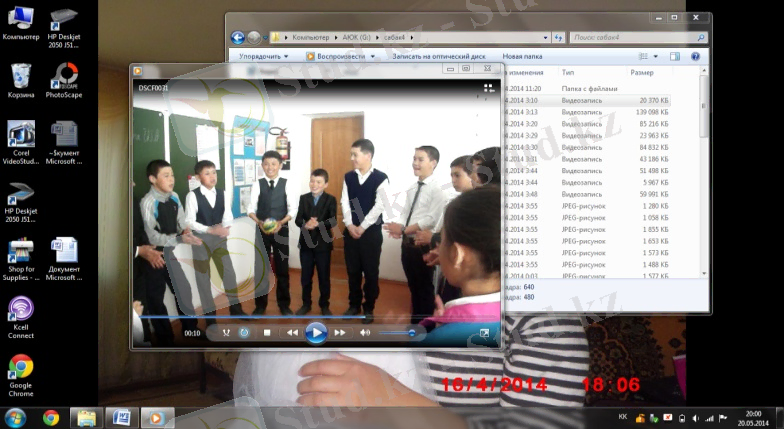Sort files by Размер column header
This screenshot has width=784, height=429.
click(x=642, y=73)
